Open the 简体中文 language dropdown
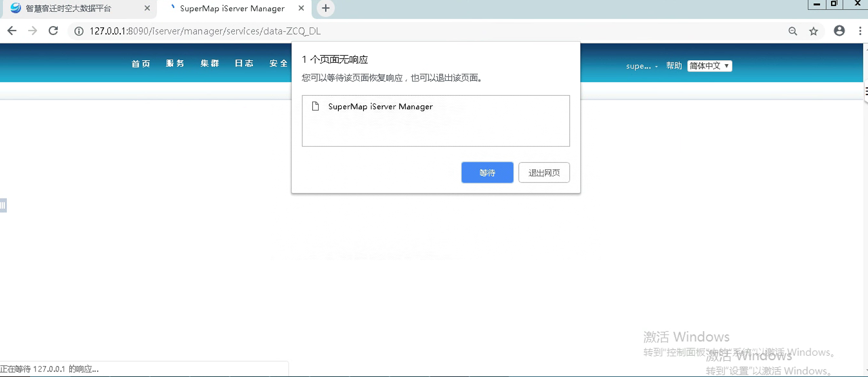 click(710, 66)
